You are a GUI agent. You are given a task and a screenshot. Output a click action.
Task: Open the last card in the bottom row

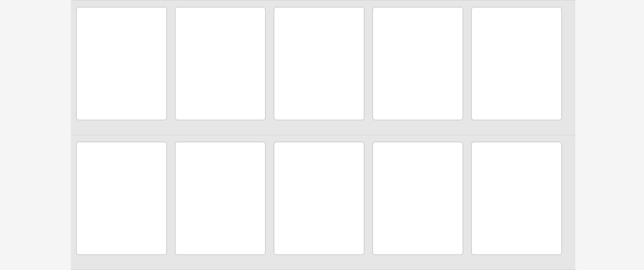(516, 198)
